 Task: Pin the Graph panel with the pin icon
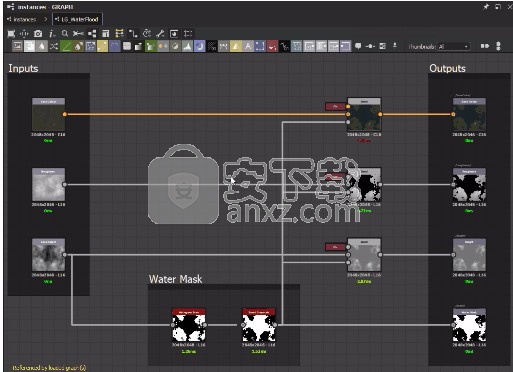click(x=486, y=7)
